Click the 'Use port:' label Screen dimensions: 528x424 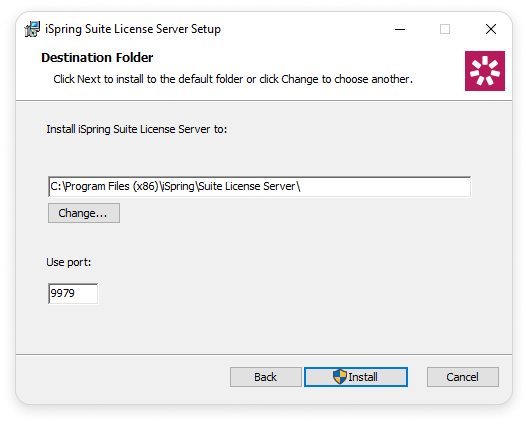69,262
